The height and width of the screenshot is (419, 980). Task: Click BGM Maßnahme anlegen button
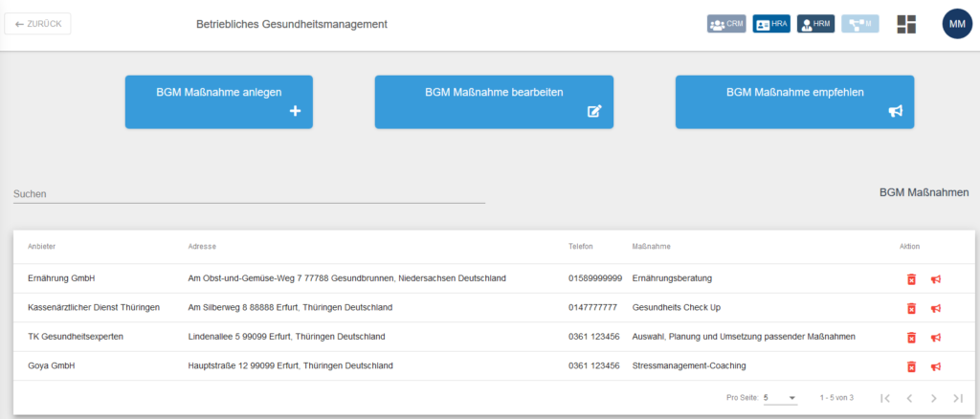click(218, 101)
